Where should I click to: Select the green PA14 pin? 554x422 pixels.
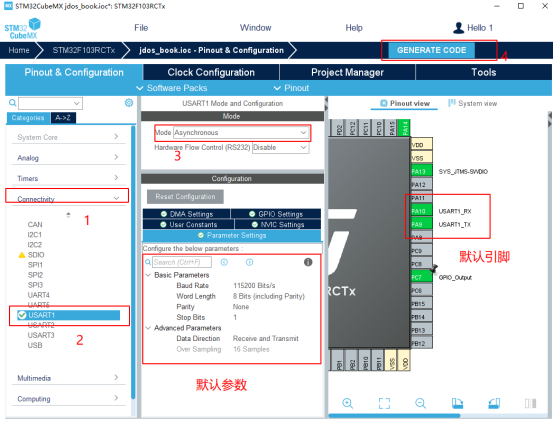(405, 128)
